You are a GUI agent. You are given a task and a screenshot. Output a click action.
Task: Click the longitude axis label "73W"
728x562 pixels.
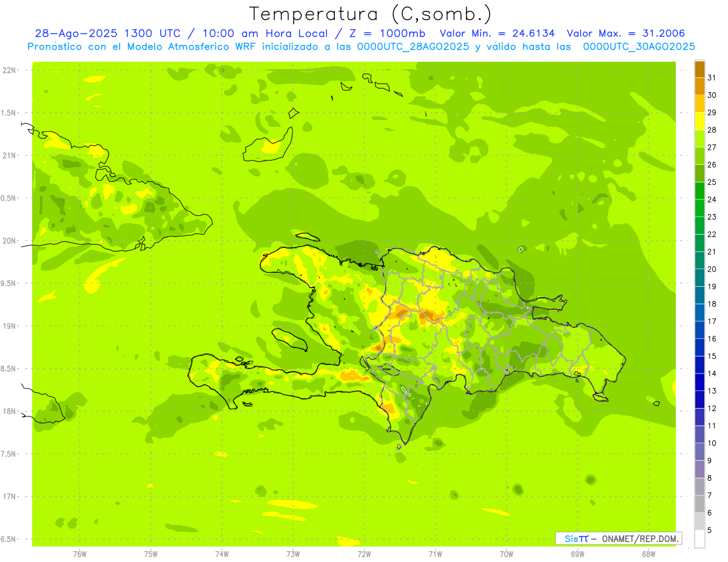tap(293, 554)
